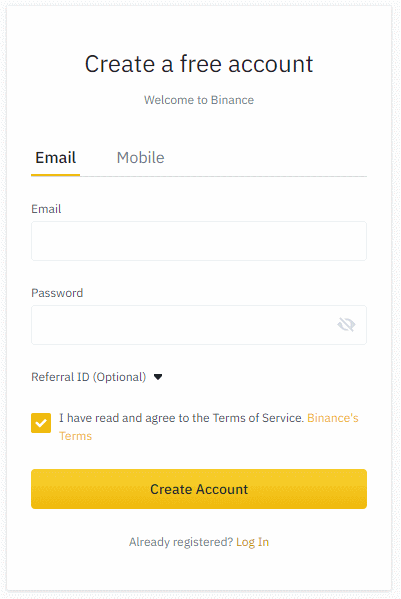401x599 pixels.
Task: Switch to the Mobile registration tab
Action: [141, 158]
